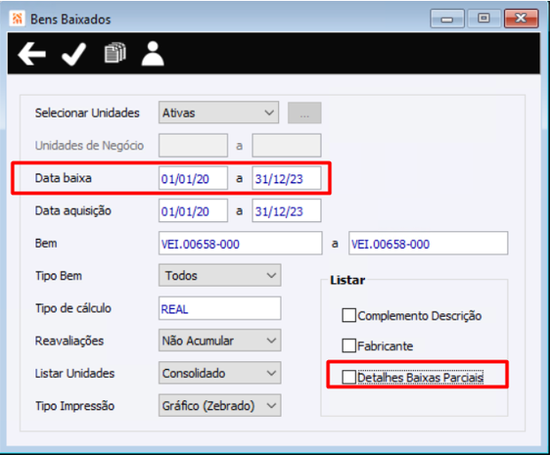Click the ellipsis button beside Ativas
Viewport: 550px width, 455px height.
click(x=304, y=113)
